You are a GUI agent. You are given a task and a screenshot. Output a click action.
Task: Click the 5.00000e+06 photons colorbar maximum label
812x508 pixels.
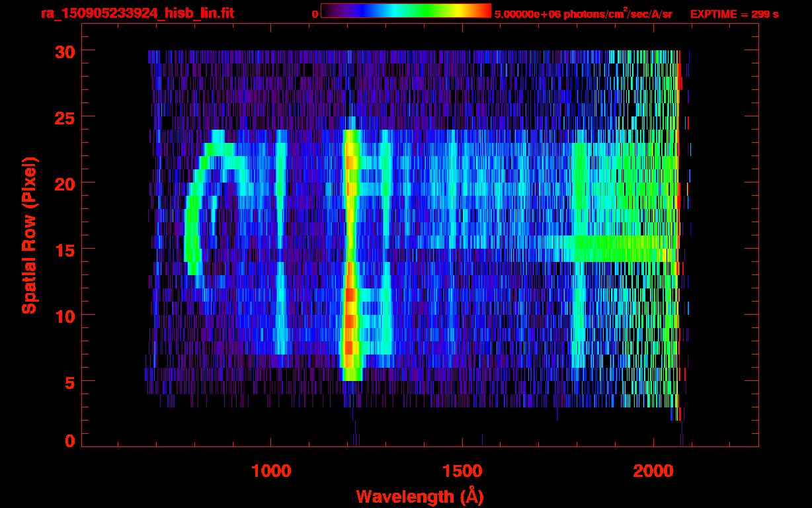pyautogui.click(x=583, y=14)
